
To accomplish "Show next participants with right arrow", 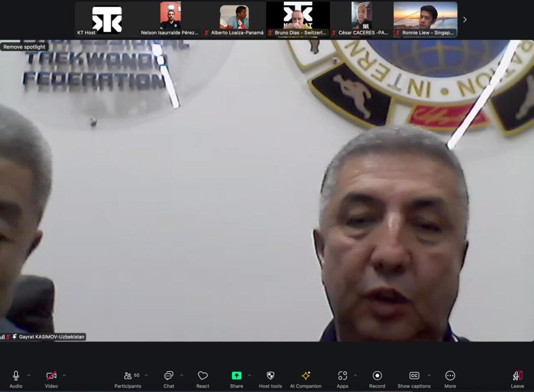I will click(x=465, y=20).
